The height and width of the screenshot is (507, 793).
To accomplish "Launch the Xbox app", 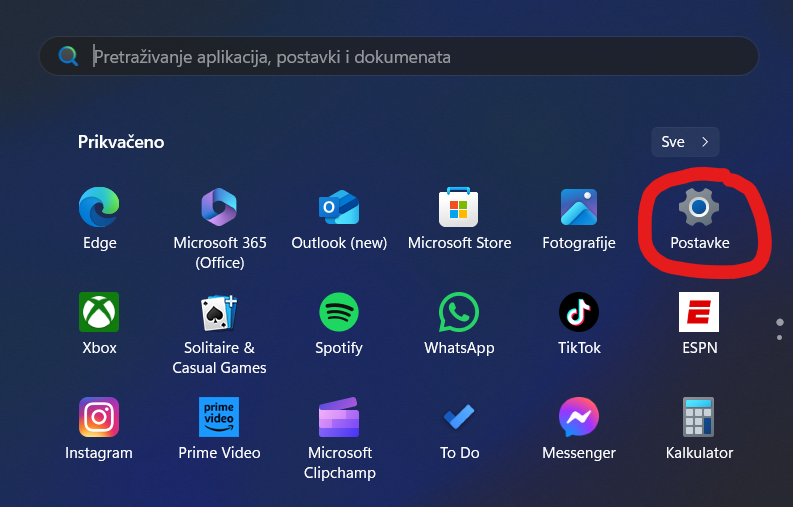I will [x=99, y=312].
